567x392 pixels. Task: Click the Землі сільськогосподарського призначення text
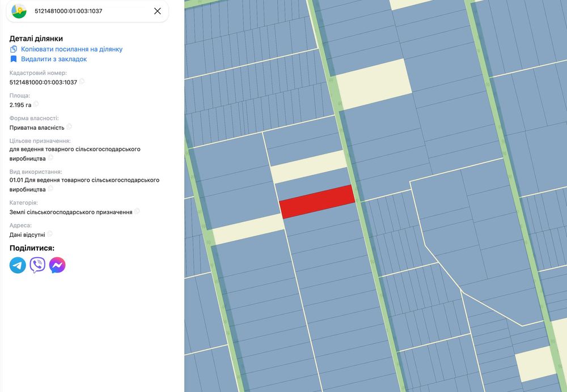click(x=71, y=212)
